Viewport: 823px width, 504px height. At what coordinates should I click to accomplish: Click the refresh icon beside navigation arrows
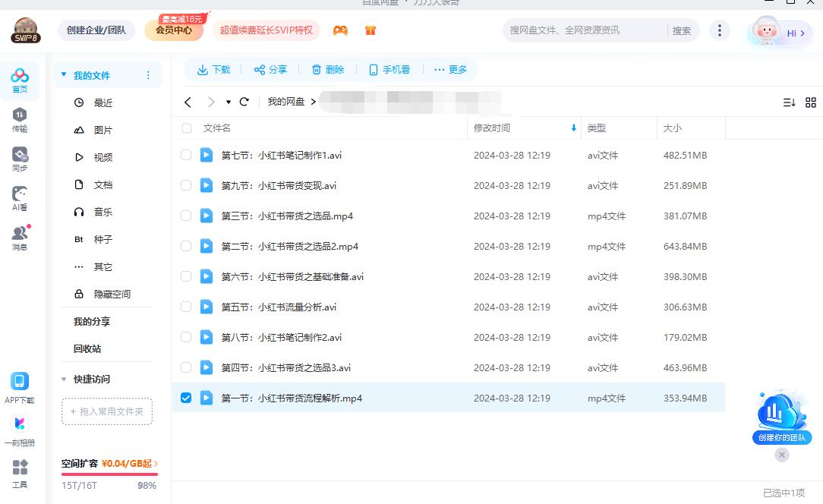[244, 102]
